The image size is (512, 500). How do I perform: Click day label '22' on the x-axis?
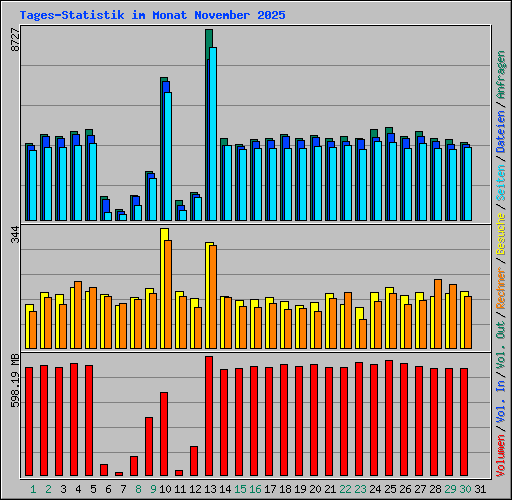(345, 489)
